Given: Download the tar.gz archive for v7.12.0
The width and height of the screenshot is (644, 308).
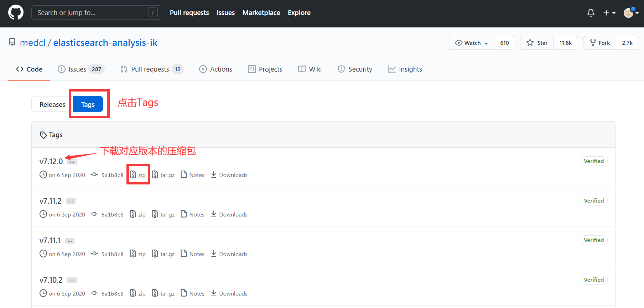Looking at the screenshot, I should point(163,175).
